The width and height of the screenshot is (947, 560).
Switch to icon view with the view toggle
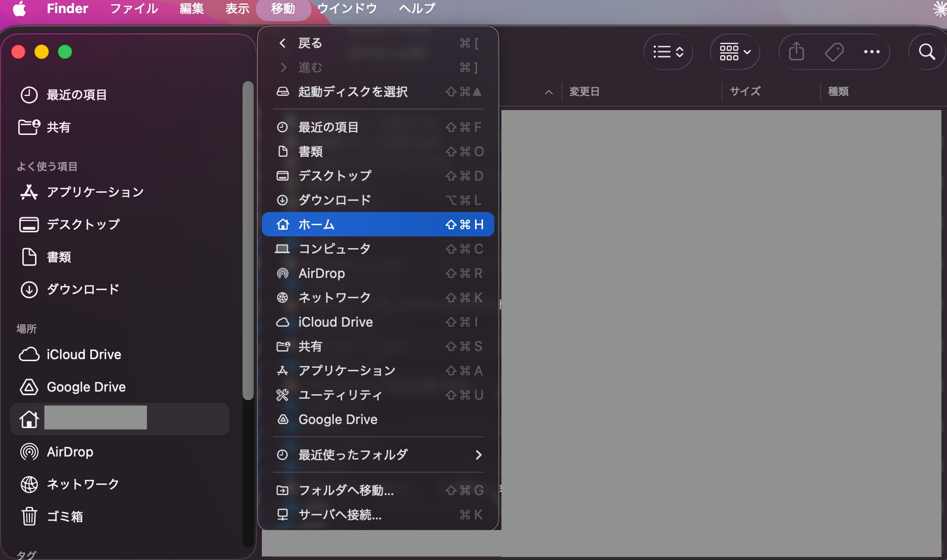click(730, 52)
